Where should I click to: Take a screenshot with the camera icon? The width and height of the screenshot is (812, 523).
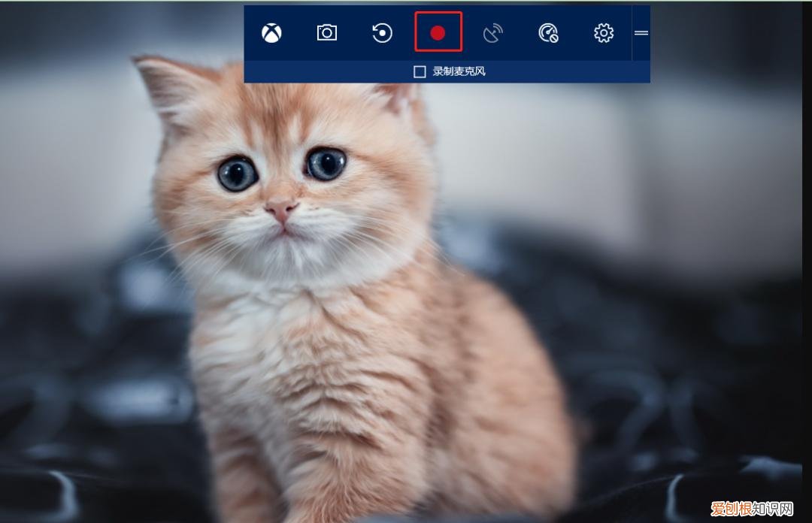pyautogui.click(x=326, y=32)
